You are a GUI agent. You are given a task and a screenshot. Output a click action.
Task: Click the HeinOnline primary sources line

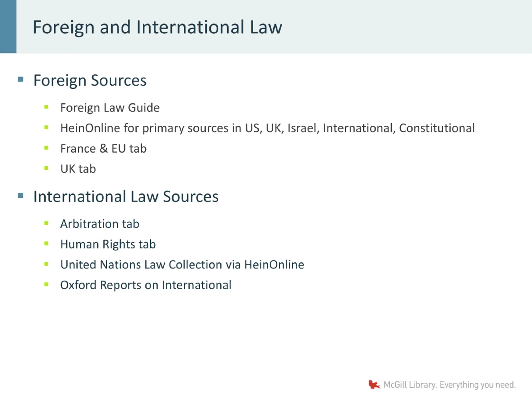(x=267, y=128)
